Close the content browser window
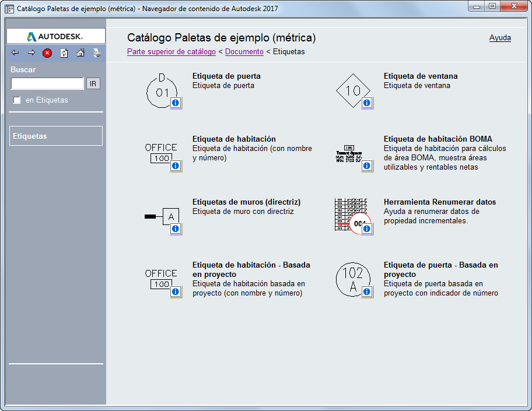Viewport: 532px width, 411px height. [x=514, y=6]
